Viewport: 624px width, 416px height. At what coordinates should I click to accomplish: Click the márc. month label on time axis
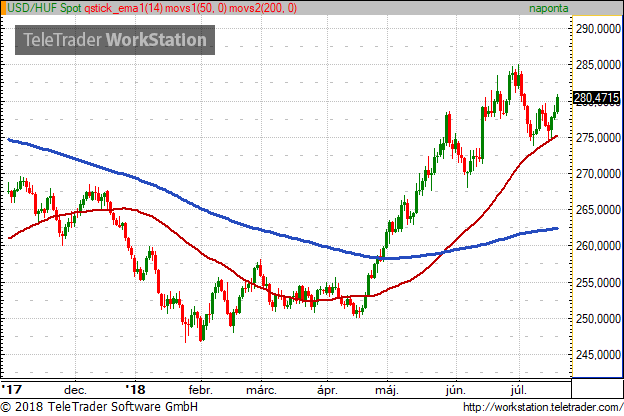[261, 390]
